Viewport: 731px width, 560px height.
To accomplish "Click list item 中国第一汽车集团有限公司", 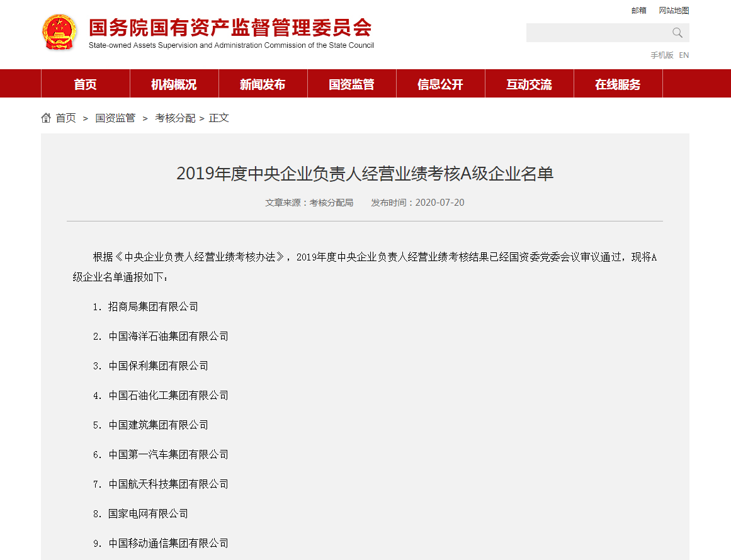I will pyautogui.click(x=168, y=454).
